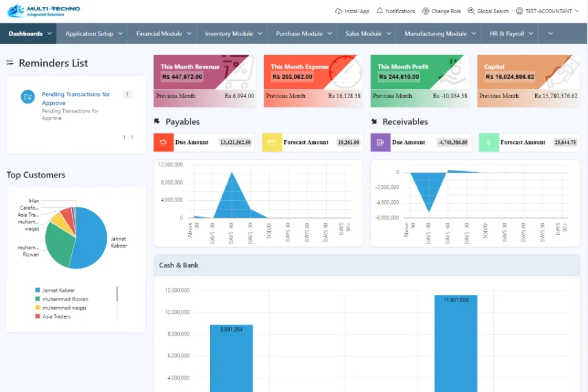Expand the TEST-ACCOUNTANT user dropdown
This screenshot has width=588, height=392.
(547, 11)
